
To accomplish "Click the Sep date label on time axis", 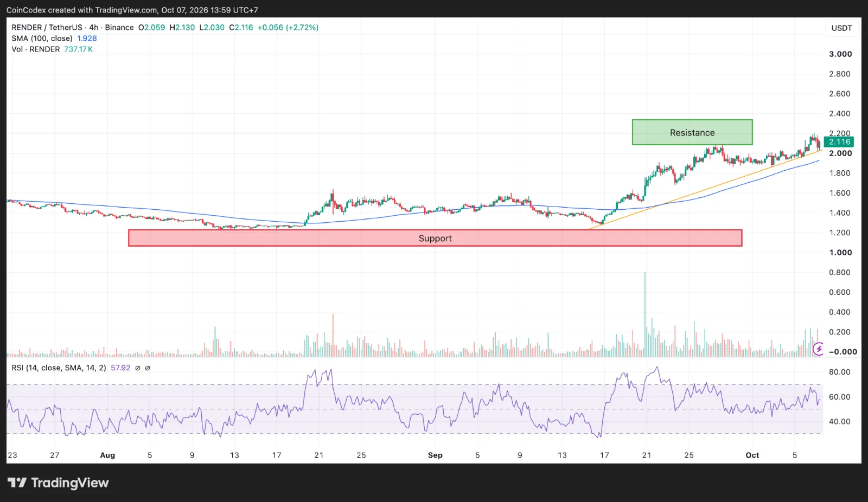I will point(435,455).
